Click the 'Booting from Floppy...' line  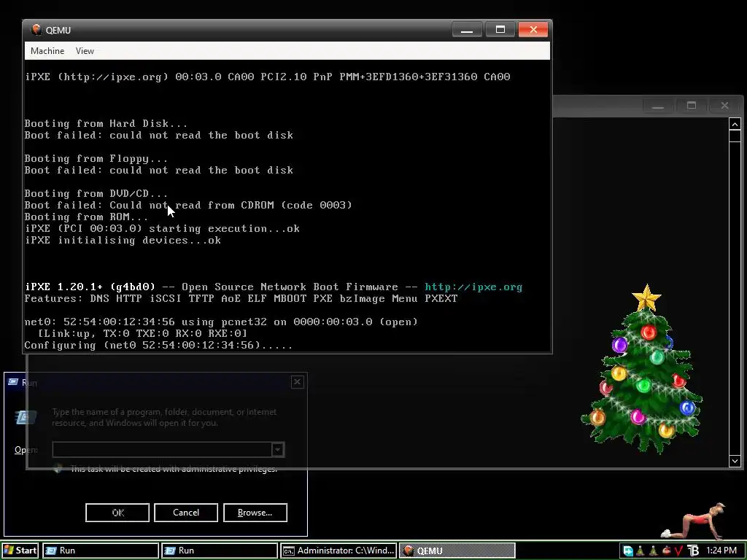click(x=96, y=158)
